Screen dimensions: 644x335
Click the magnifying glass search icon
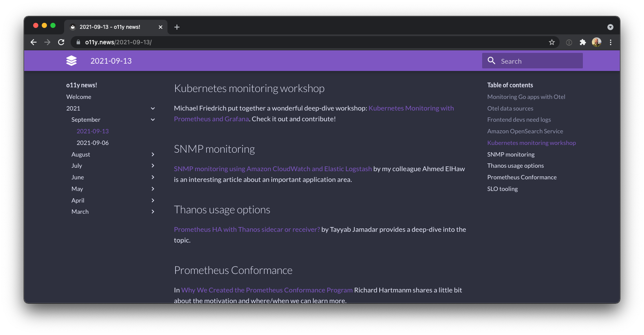pyautogui.click(x=491, y=61)
